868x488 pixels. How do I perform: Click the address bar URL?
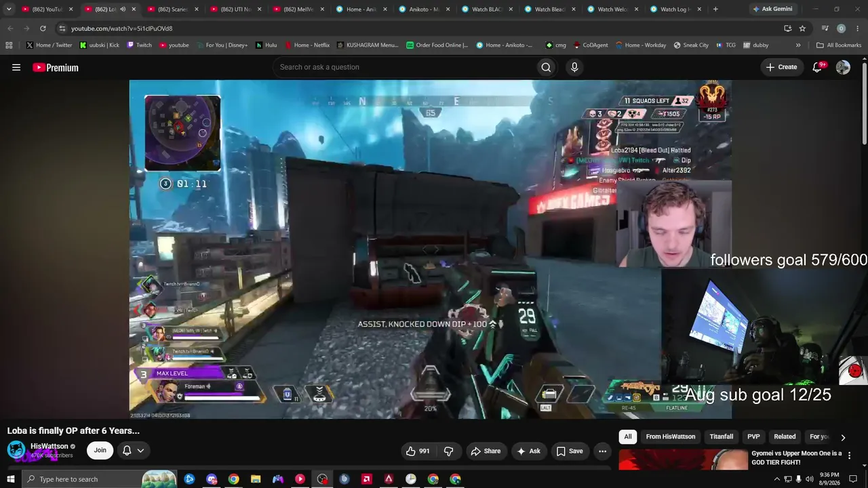(x=122, y=28)
